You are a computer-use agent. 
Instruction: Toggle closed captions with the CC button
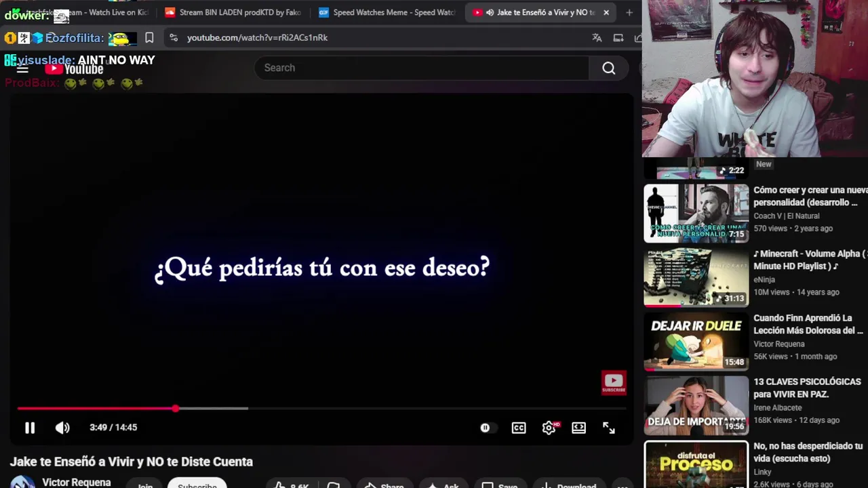tap(519, 428)
